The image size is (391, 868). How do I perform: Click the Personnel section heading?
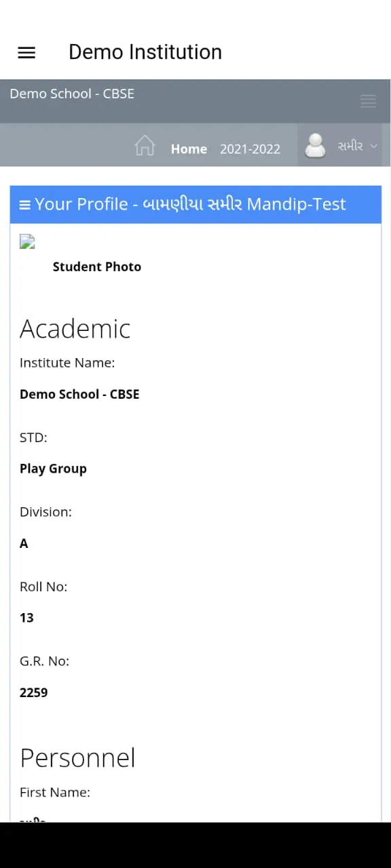click(x=78, y=757)
